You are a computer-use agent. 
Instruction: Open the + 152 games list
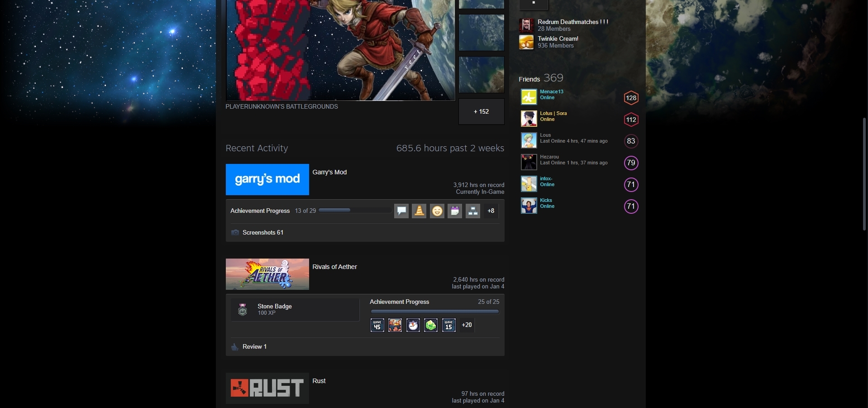click(481, 111)
